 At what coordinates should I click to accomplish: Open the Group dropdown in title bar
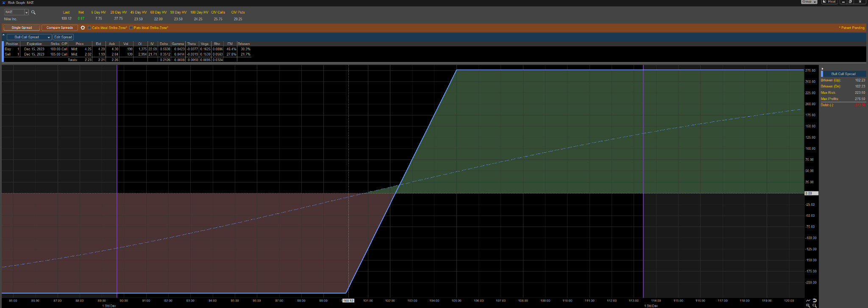coord(809,2)
